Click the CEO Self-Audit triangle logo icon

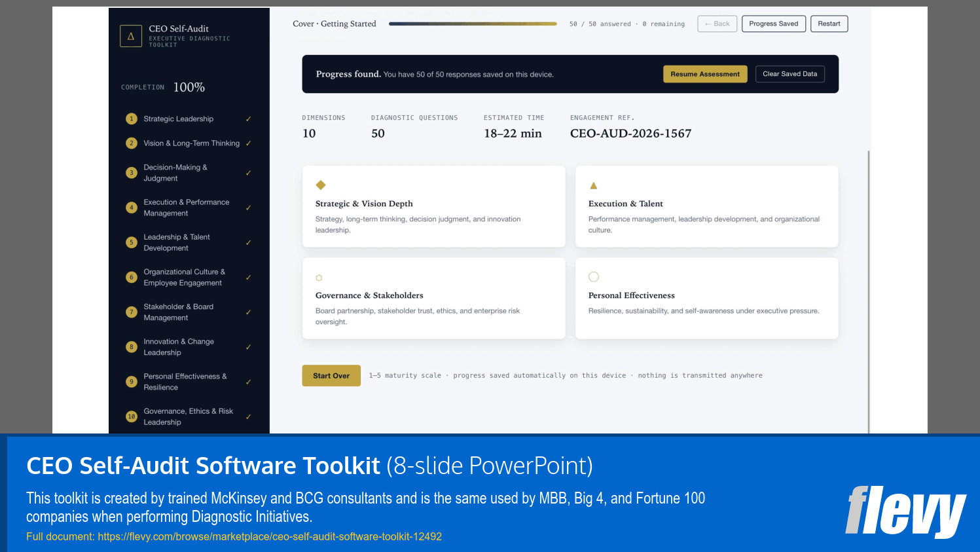pos(131,36)
